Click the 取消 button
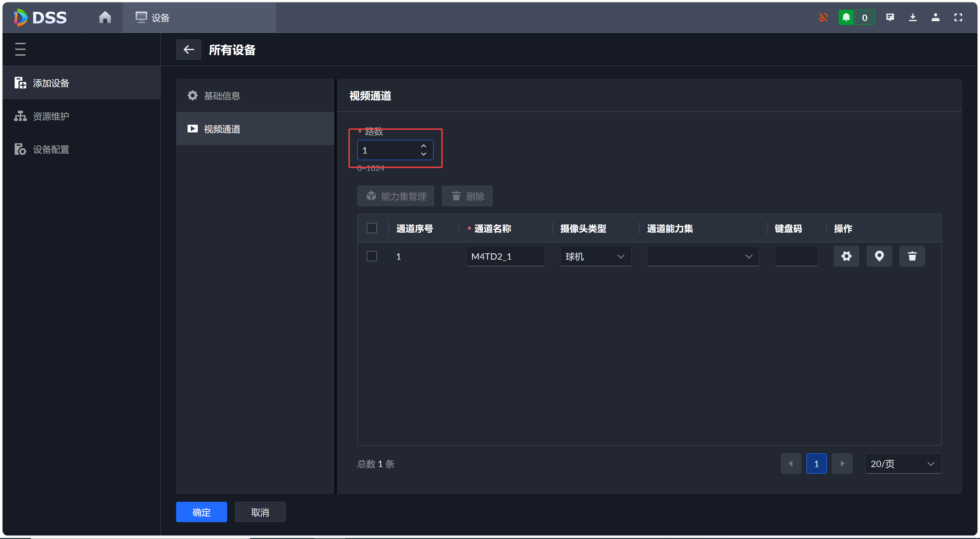This screenshot has height=539, width=980. pos(260,512)
